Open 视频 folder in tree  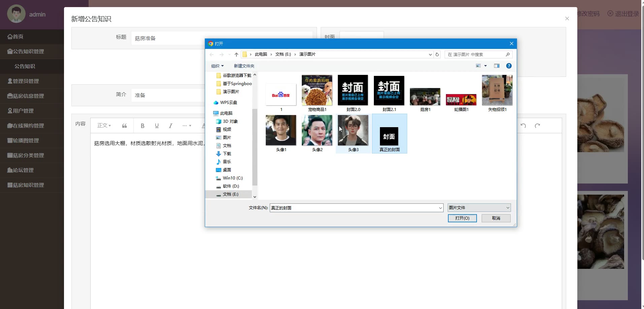(224, 129)
